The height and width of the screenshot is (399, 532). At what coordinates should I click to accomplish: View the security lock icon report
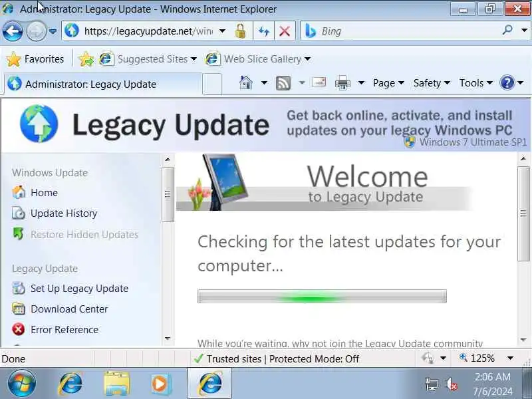[241, 31]
